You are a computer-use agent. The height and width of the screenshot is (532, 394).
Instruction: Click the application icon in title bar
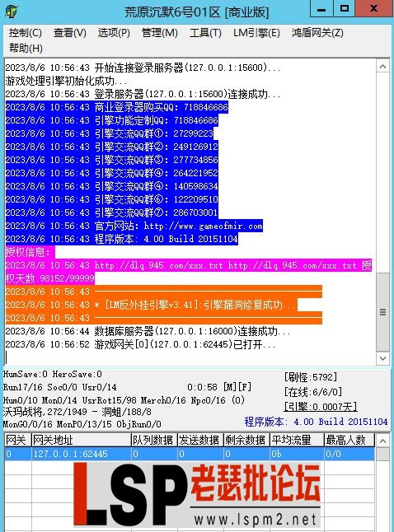pos(12,12)
